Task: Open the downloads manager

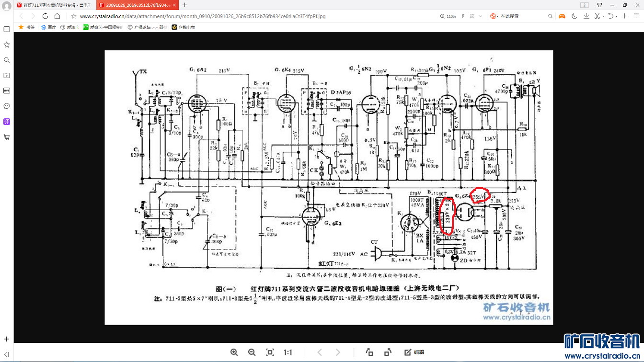Action: (586, 16)
